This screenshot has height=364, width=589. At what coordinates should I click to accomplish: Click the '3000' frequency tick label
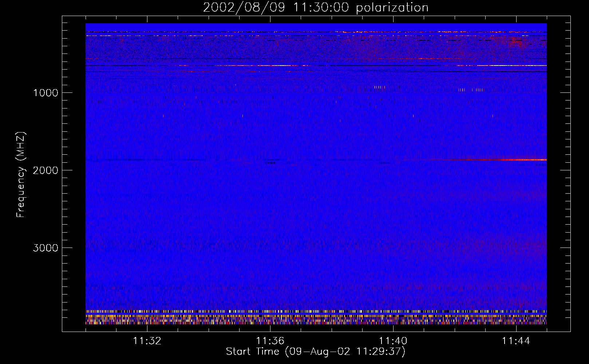click(46, 248)
